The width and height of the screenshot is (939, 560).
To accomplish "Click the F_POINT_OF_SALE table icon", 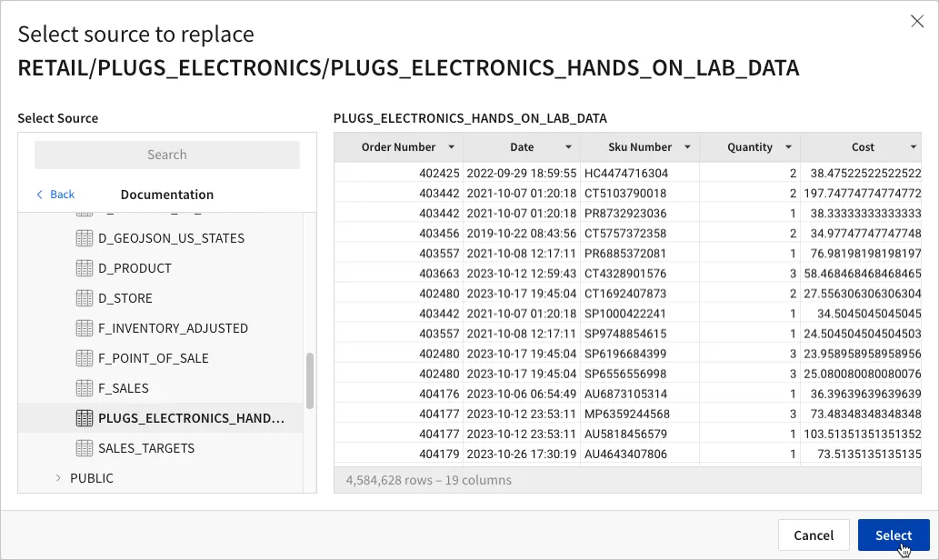I will [x=85, y=358].
